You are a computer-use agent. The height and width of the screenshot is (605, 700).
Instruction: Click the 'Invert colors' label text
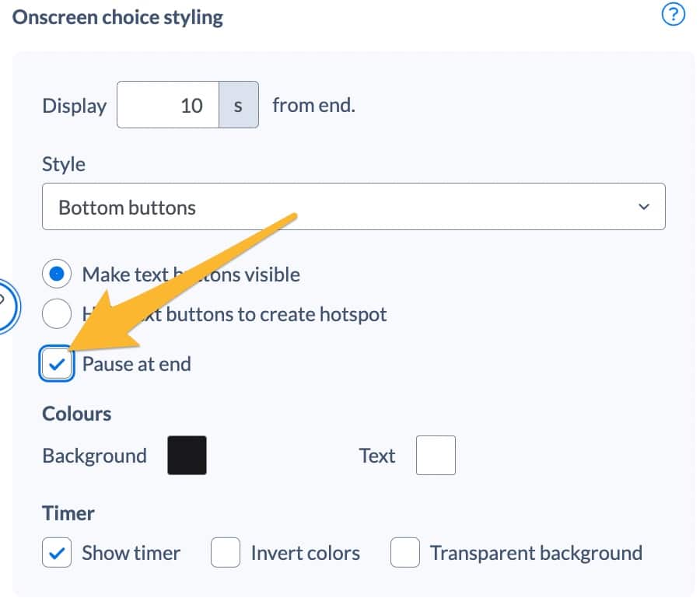306,553
